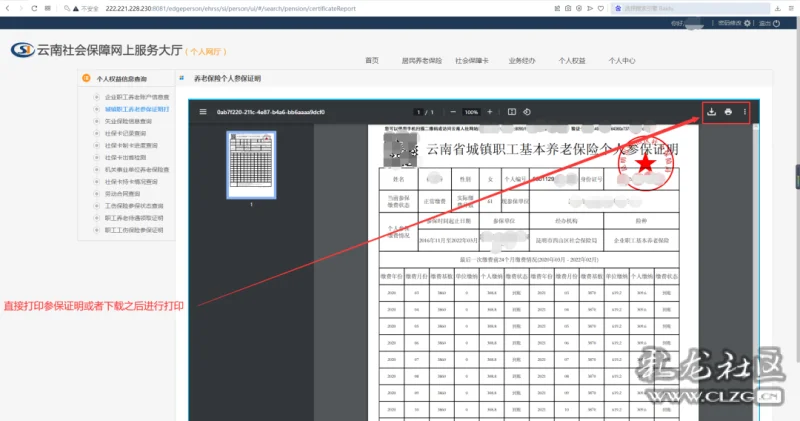Click the 100% zoom level field
Viewport: 800px width, 421px height.
click(471, 112)
